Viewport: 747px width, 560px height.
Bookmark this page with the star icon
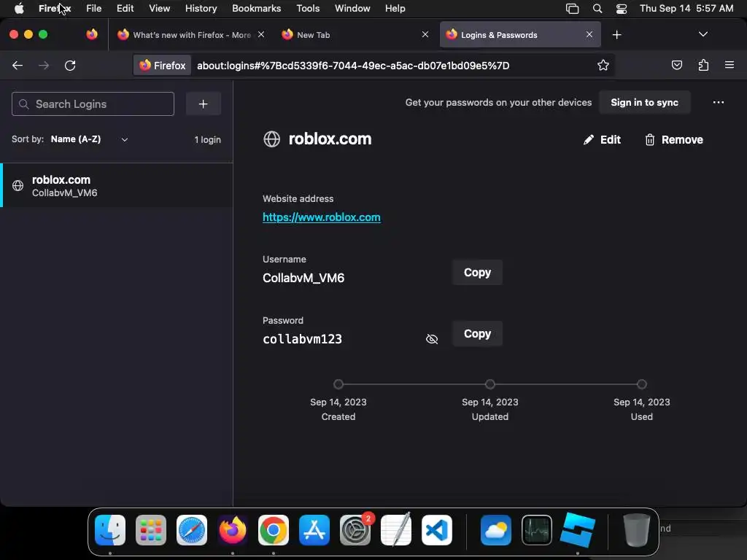(x=603, y=65)
